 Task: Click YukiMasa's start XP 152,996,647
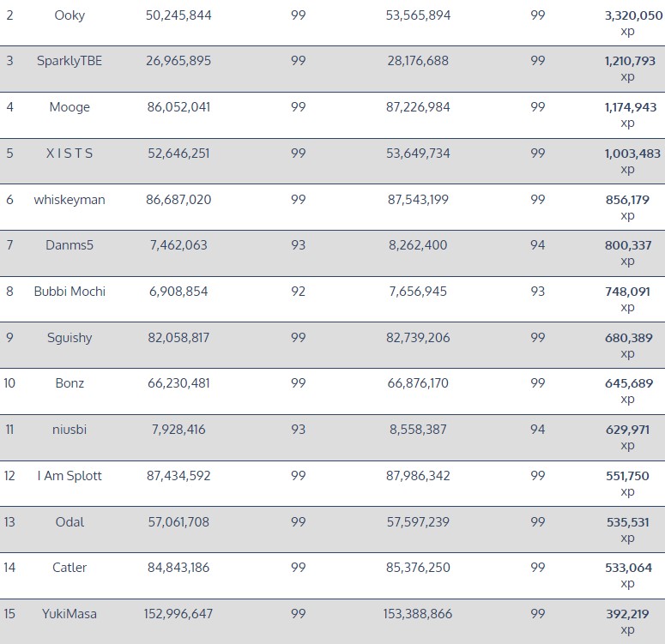(178, 614)
